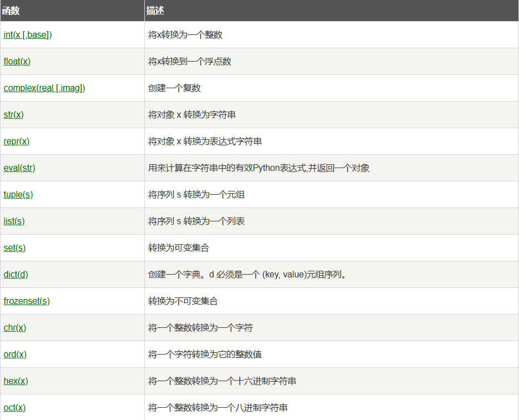Image resolution: width=519 pixels, height=420 pixels.
Task: Click the tuple(s) link
Action: tap(18, 195)
